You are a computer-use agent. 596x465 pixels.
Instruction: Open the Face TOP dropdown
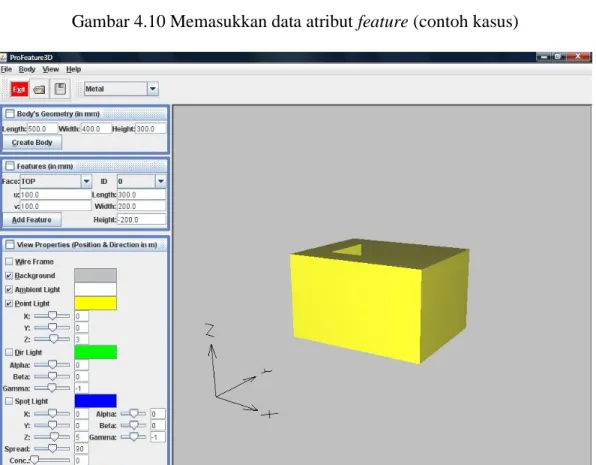click(86, 181)
